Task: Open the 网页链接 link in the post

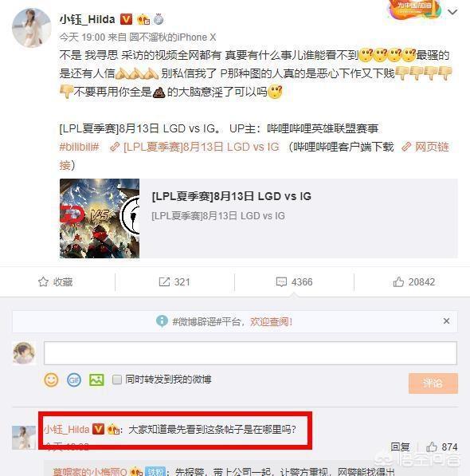Action: [425, 147]
